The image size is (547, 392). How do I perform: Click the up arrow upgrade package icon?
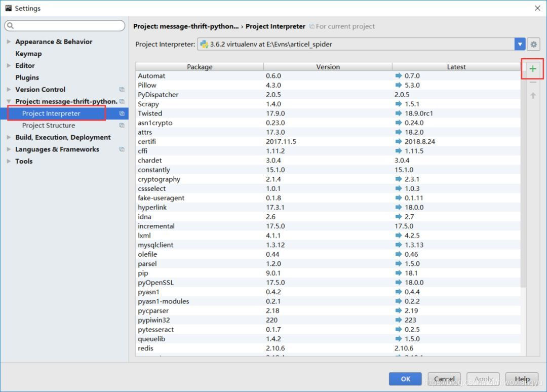533,96
